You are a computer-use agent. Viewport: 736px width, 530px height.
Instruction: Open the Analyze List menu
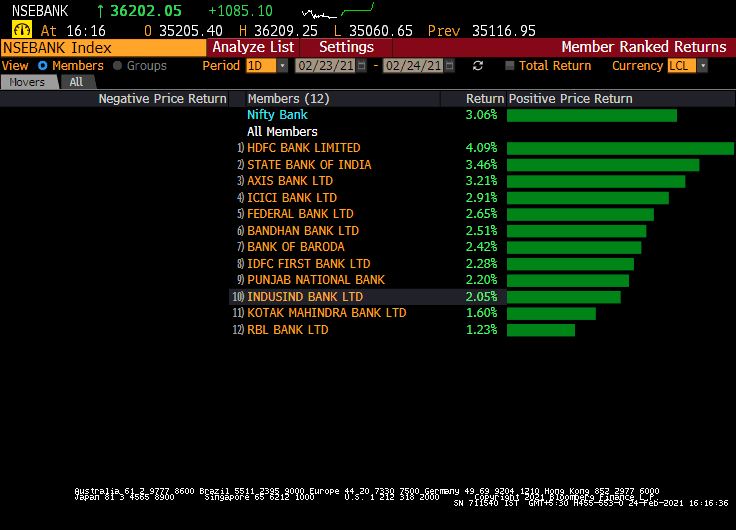tap(253, 47)
